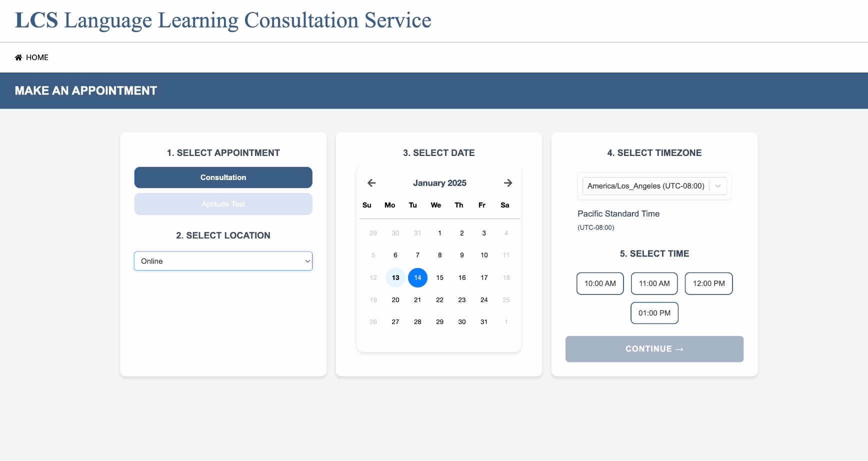This screenshot has height=461, width=868.
Task: Pick the 10:00 AM time slot
Action: [x=600, y=283]
